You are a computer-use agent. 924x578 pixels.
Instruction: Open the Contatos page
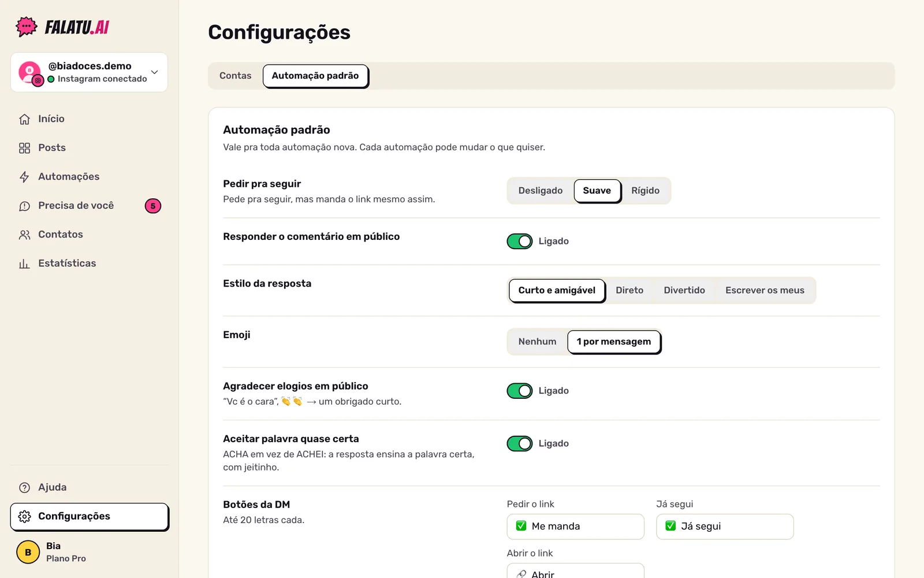coord(90,235)
